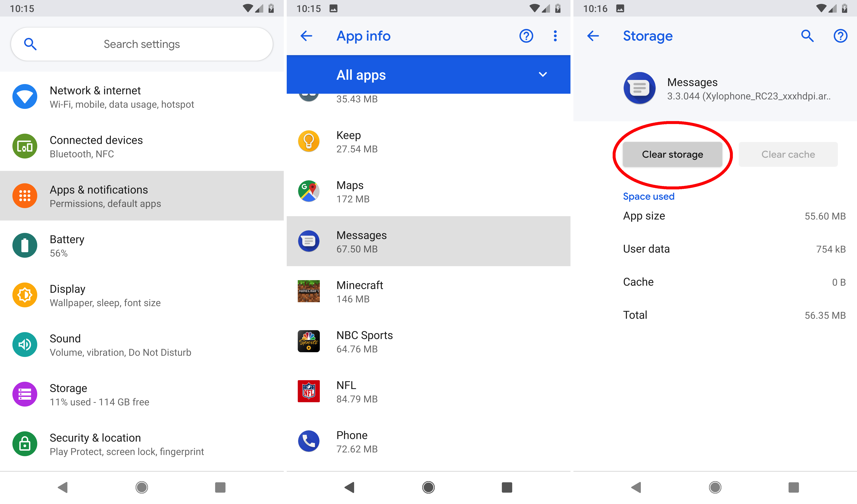Open help on the App info screen

(526, 36)
